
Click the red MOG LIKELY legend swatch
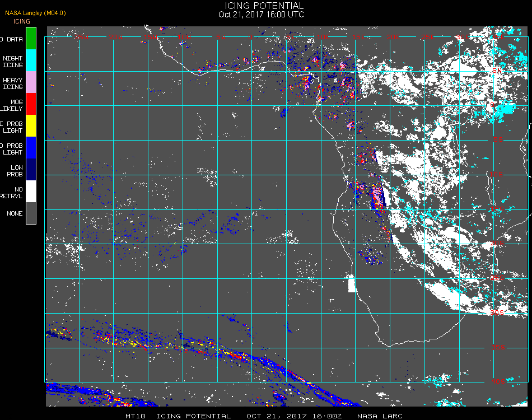coord(31,104)
